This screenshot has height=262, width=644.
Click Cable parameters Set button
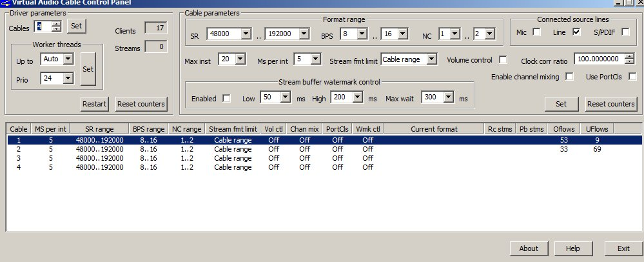pos(561,104)
